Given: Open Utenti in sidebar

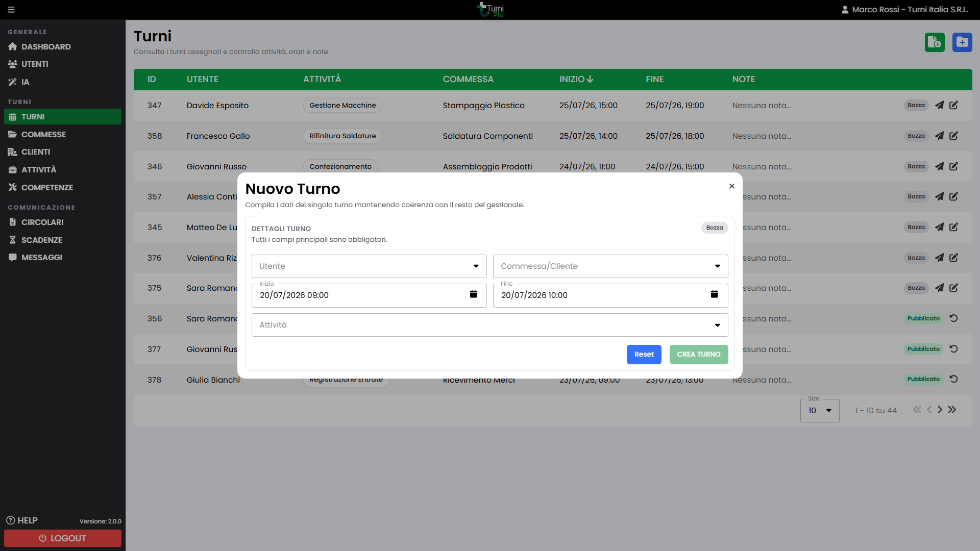Looking at the screenshot, I should point(63,64).
